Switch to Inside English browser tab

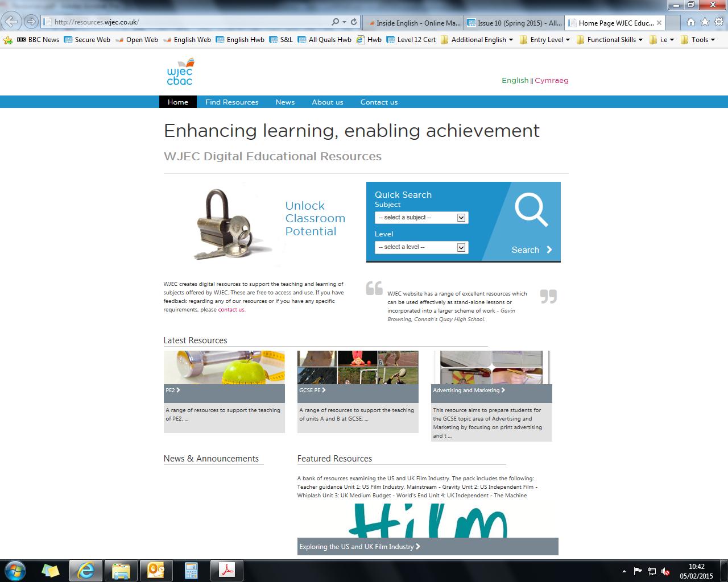[413, 23]
